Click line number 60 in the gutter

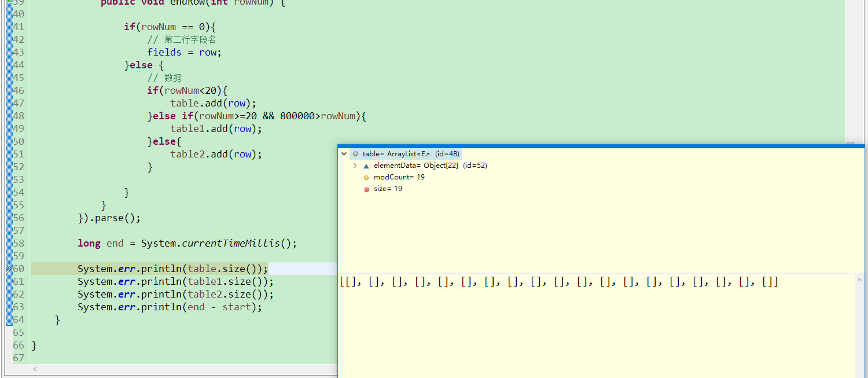(x=19, y=269)
